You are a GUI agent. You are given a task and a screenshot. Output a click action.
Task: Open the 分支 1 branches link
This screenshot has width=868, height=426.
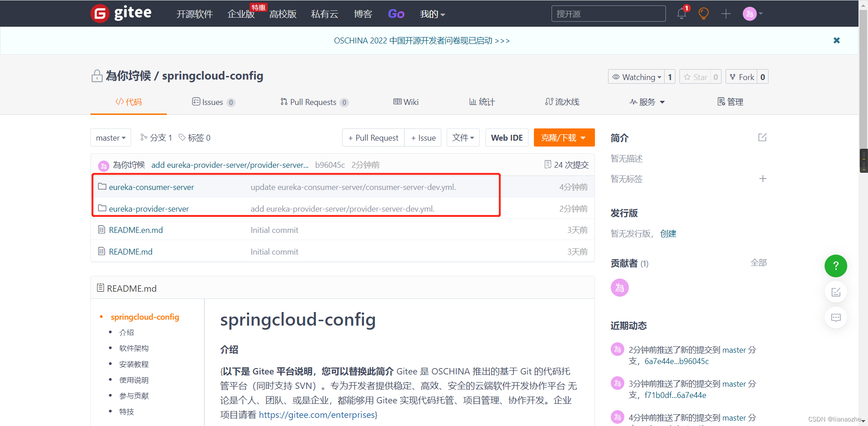pyautogui.click(x=156, y=137)
